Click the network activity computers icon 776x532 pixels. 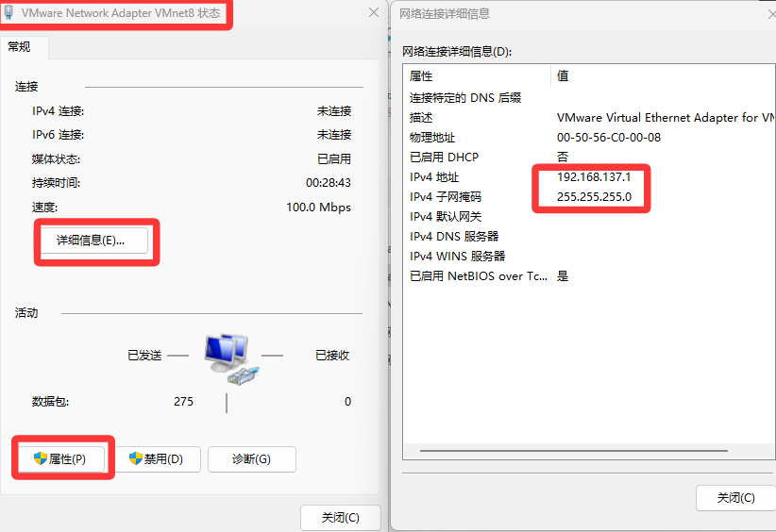click(231, 359)
